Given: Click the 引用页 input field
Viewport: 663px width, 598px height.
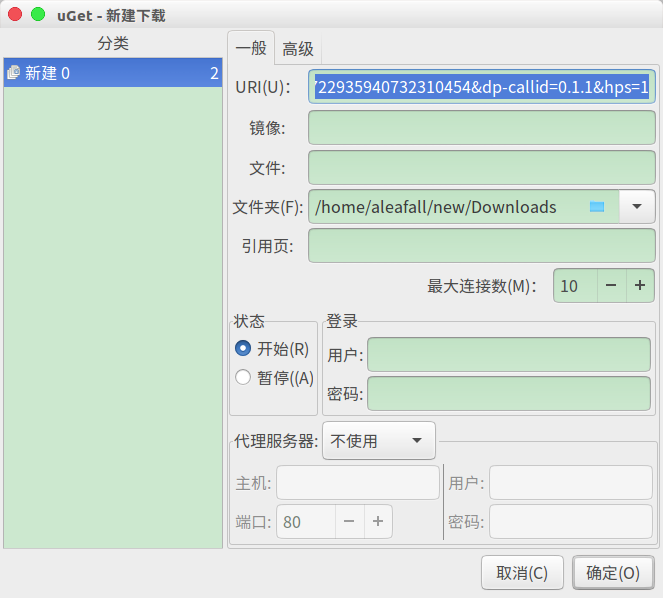Looking at the screenshot, I should coord(482,246).
